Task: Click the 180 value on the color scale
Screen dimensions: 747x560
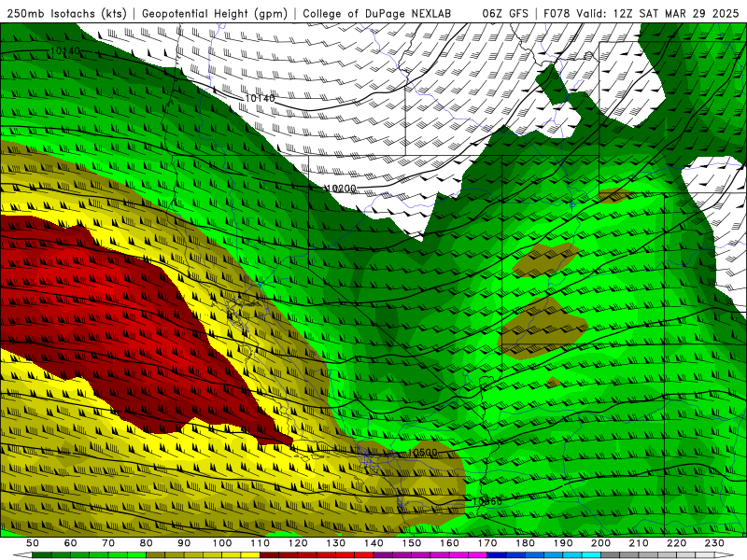Action: 525,543
